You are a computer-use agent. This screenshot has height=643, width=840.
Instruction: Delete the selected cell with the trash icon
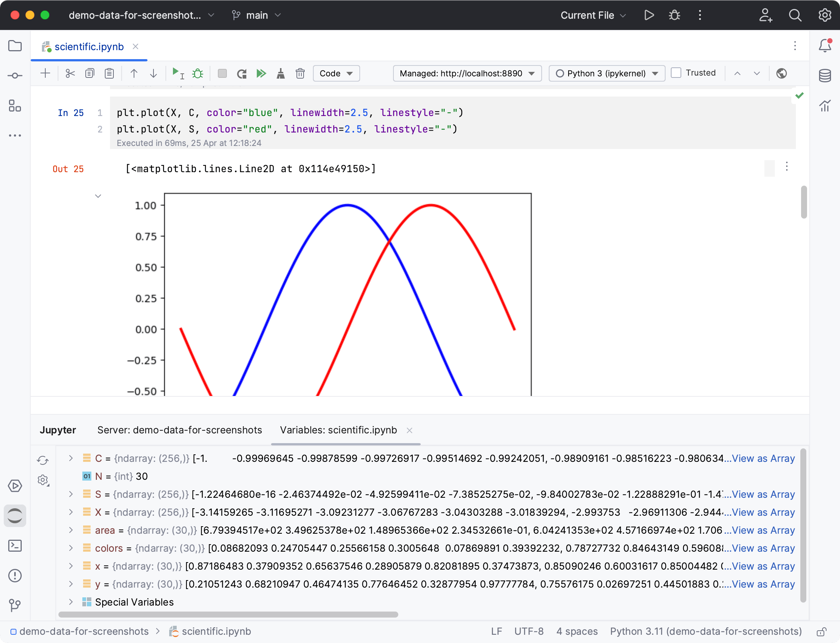(300, 73)
